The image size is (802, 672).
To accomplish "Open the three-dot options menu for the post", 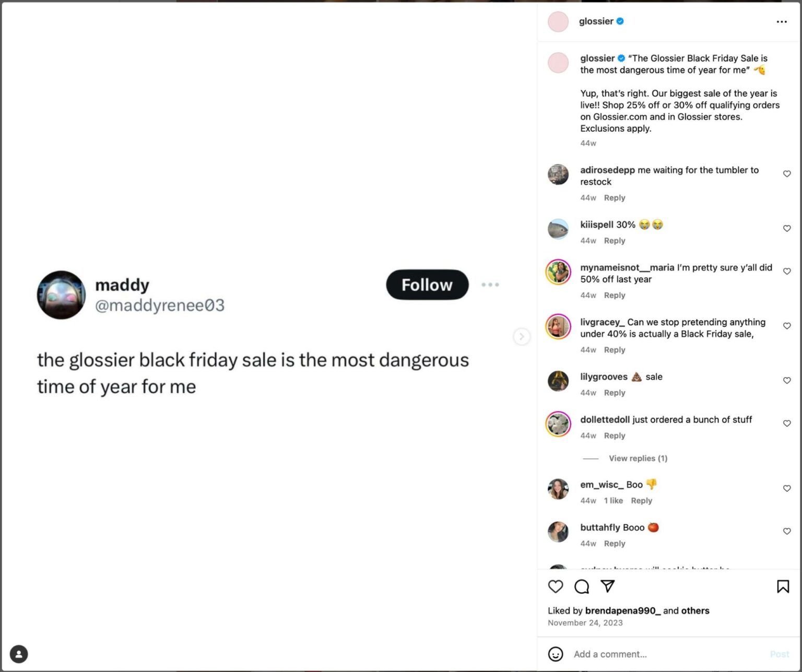I will (x=782, y=21).
